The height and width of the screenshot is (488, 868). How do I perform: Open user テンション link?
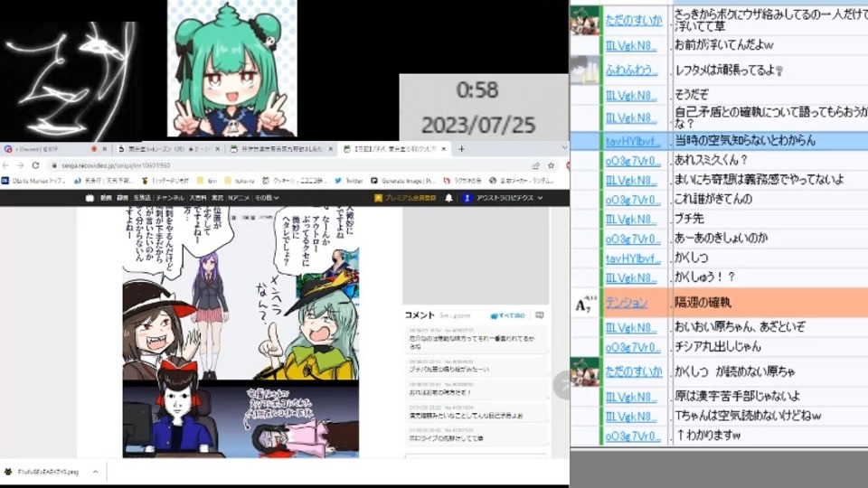[626, 302]
